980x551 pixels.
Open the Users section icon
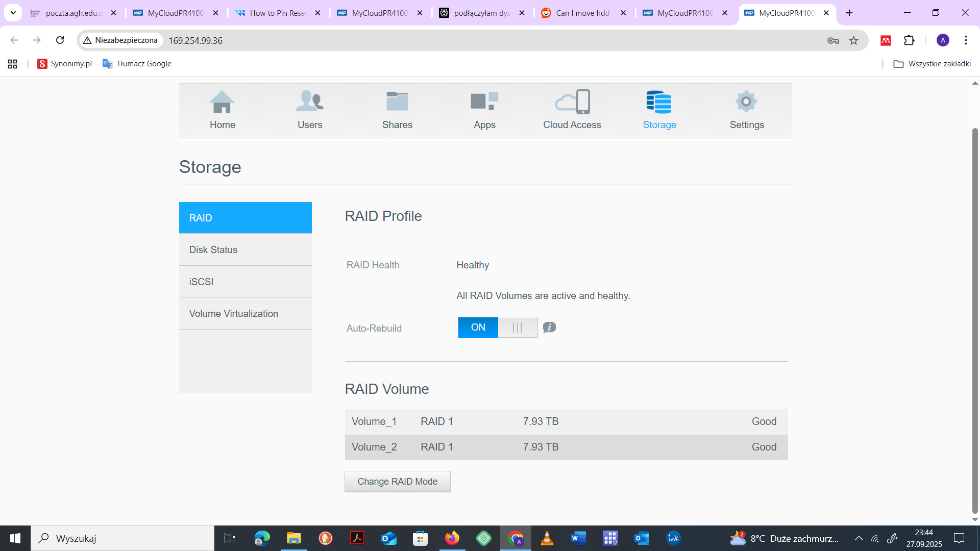pos(310,102)
